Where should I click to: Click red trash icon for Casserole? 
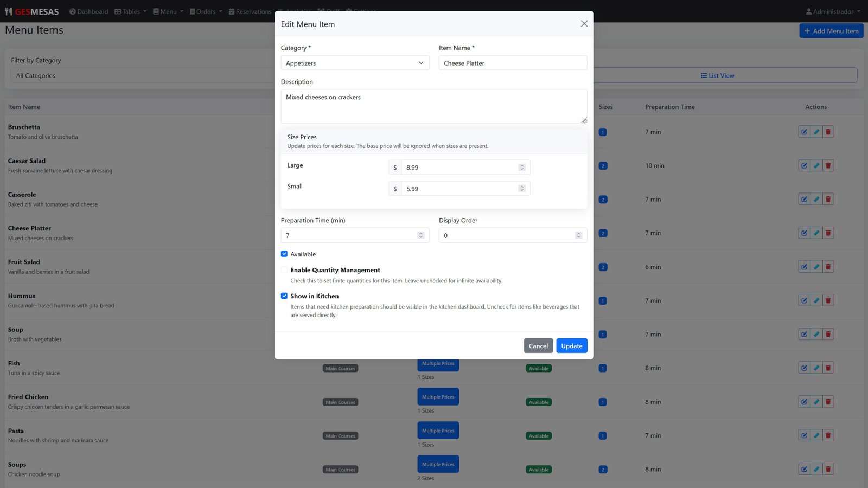coord(828,200)
